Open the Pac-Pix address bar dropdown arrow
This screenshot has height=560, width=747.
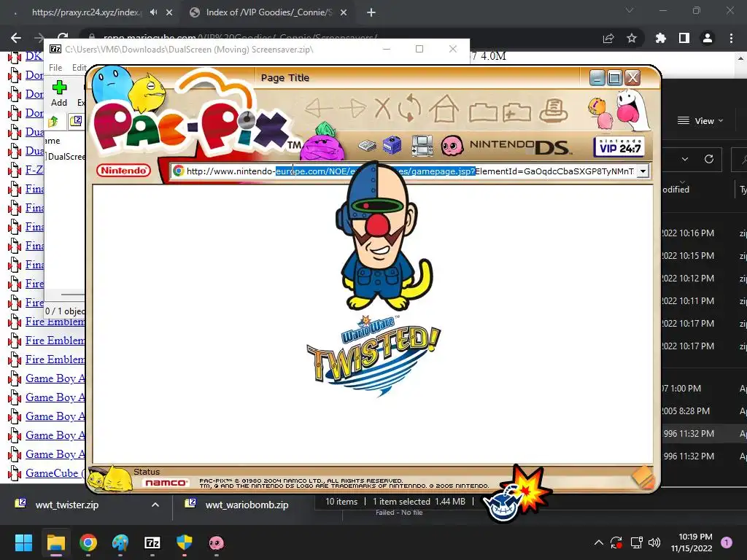(643, 171)
